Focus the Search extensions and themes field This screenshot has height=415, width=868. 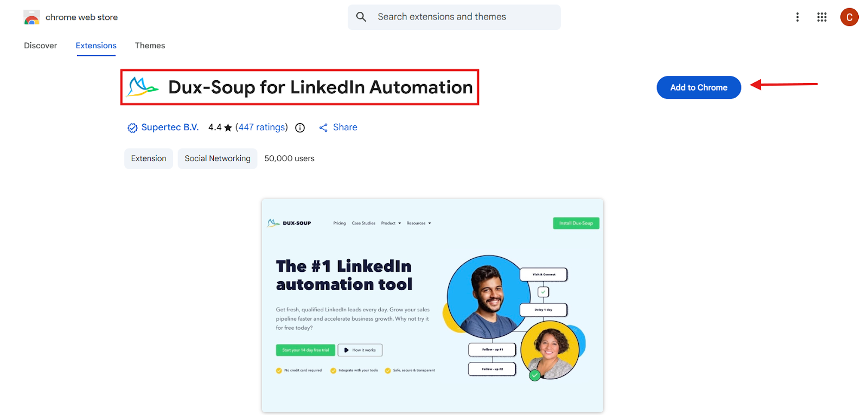[454, 17]
